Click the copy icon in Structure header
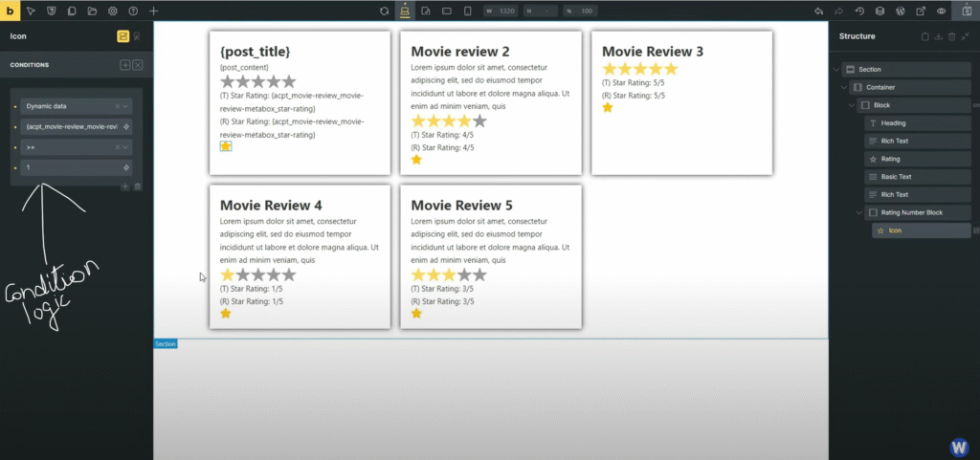This screenshot has width=980, height=460. click(925, 37)
